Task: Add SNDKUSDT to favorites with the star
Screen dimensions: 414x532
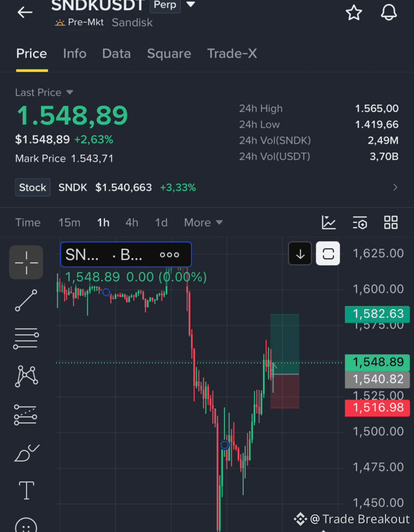Action: pos(353,12)
